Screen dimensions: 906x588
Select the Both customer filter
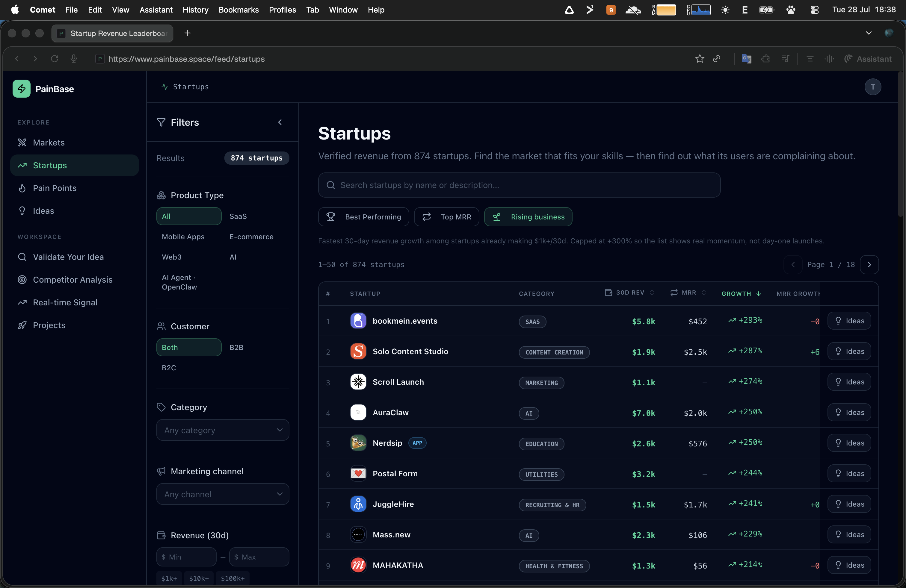[x=189, y=347]
